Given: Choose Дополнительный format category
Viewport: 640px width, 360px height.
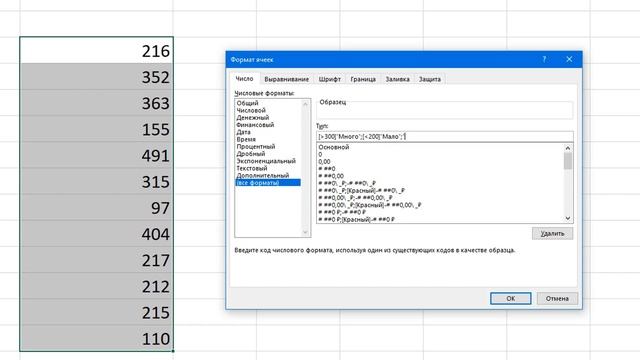Looking at the screenshot, I should tap(268, 175).
